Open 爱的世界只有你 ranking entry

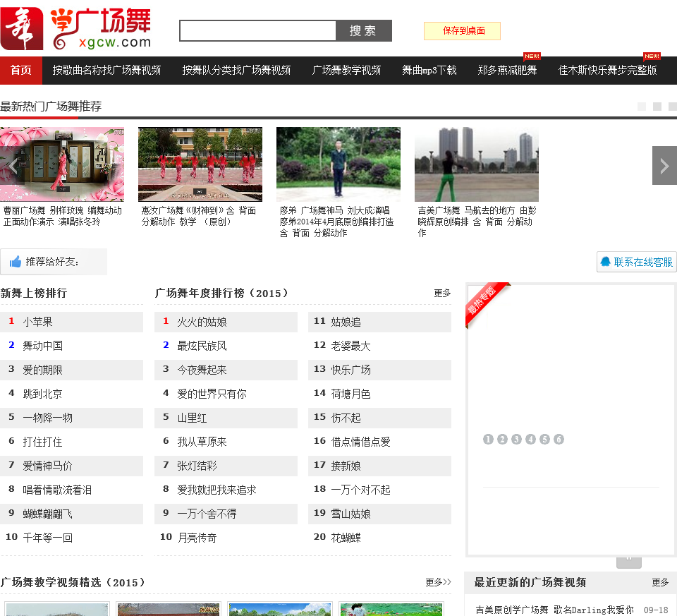212,394
